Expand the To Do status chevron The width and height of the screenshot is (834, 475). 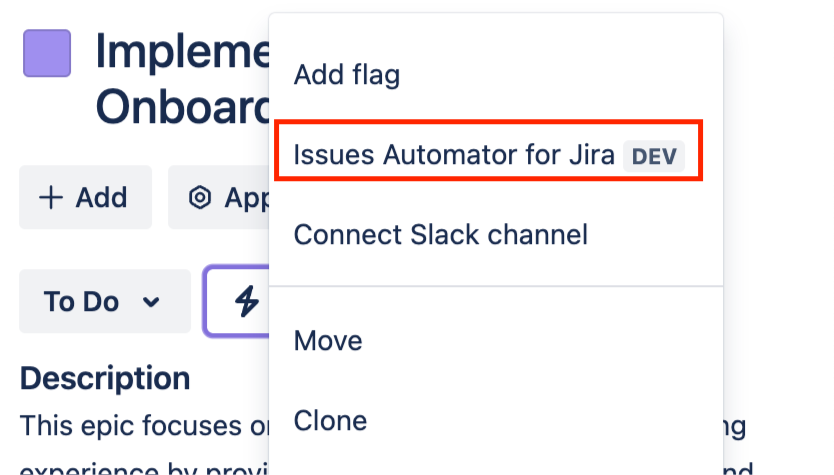click(152, 301)
